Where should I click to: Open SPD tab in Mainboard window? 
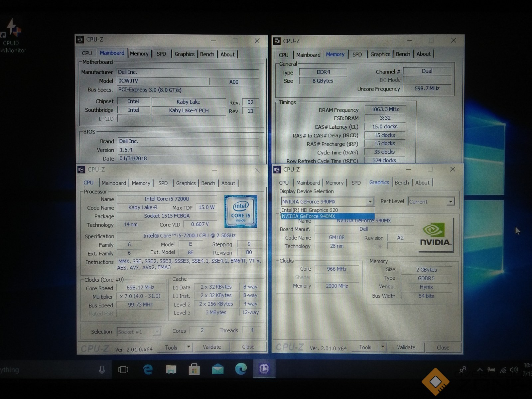point(161,54)
